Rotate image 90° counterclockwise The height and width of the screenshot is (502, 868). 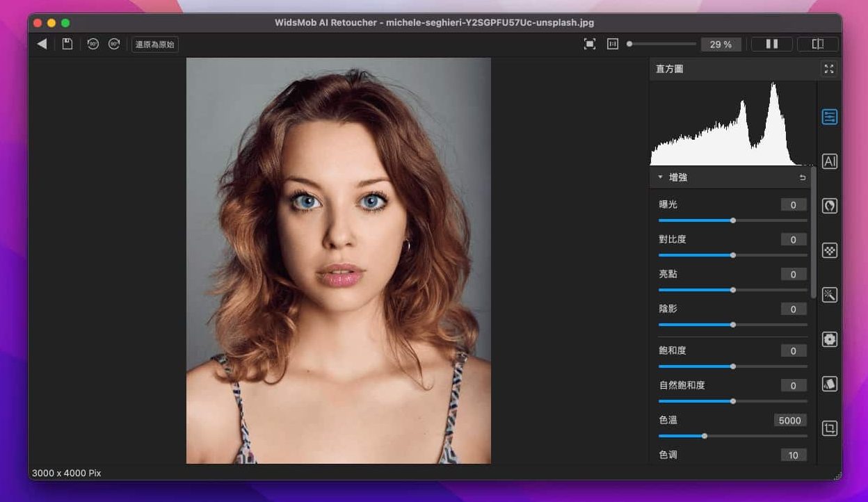pyautogui.click(x=93, y=44)
